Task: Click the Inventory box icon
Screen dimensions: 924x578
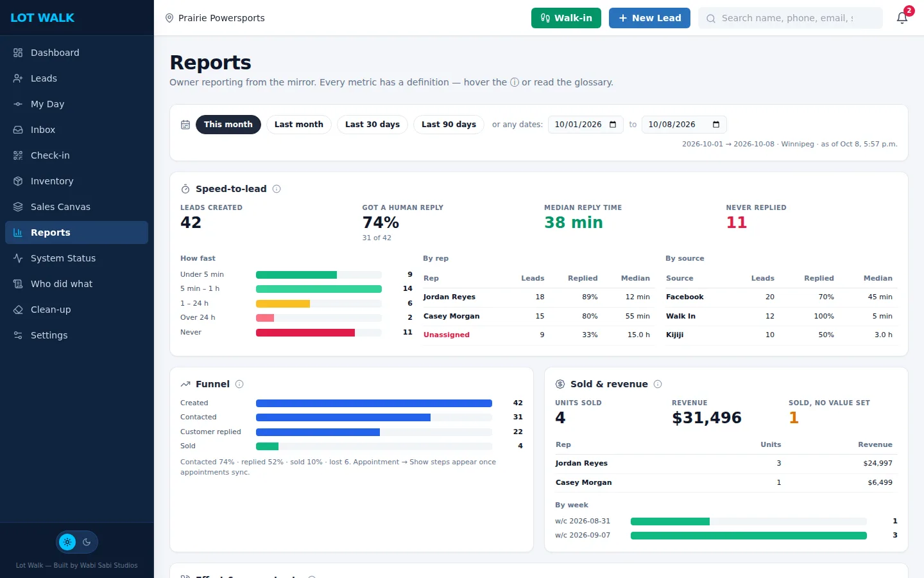Action: [18, 181]
